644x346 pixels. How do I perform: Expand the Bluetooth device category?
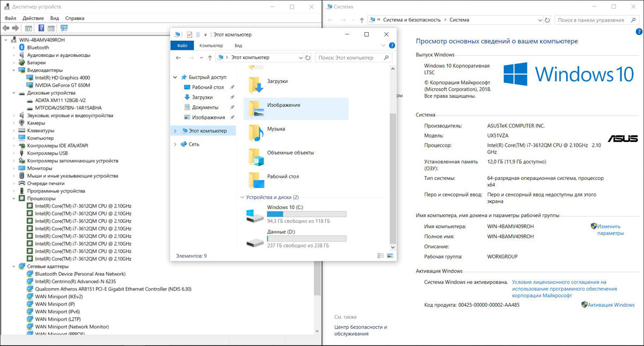14,47
